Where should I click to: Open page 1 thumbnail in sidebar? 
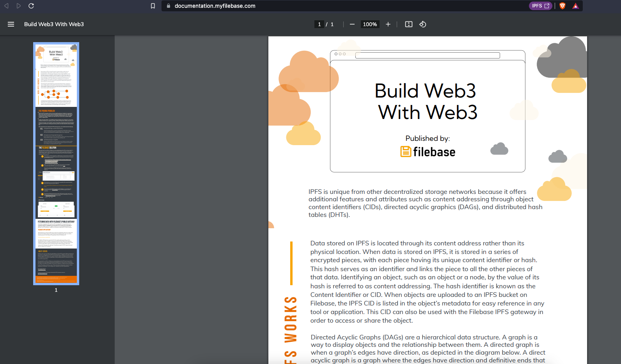56,163
